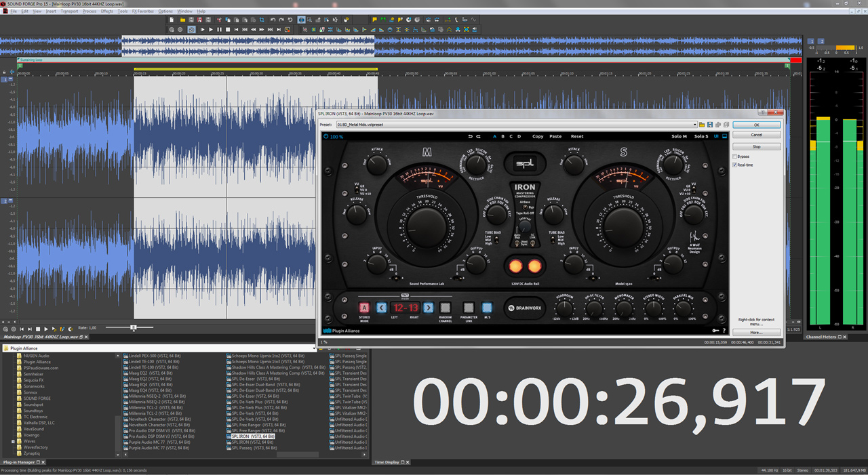This screenshot has height=475, width=868.
Task: Click the open preset folder icon
Action: tap(702, 125)
